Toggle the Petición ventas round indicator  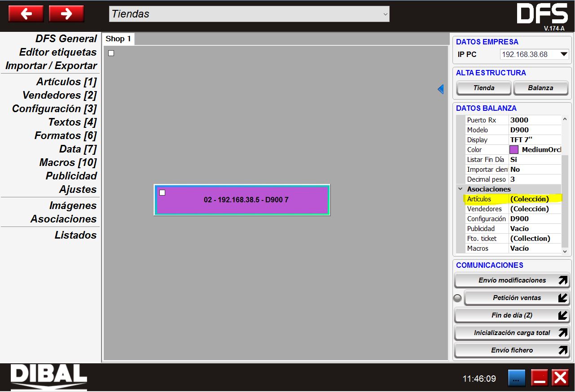pos(458,298)
